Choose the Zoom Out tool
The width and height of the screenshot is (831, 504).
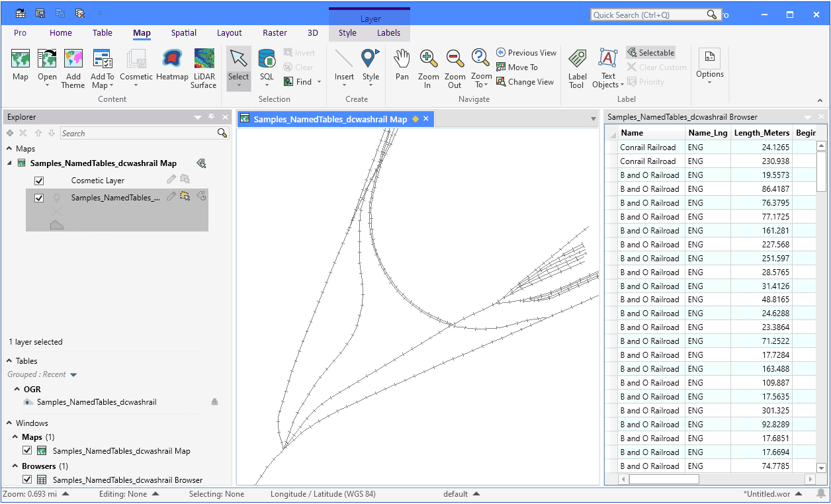click(x=455, y=69)
